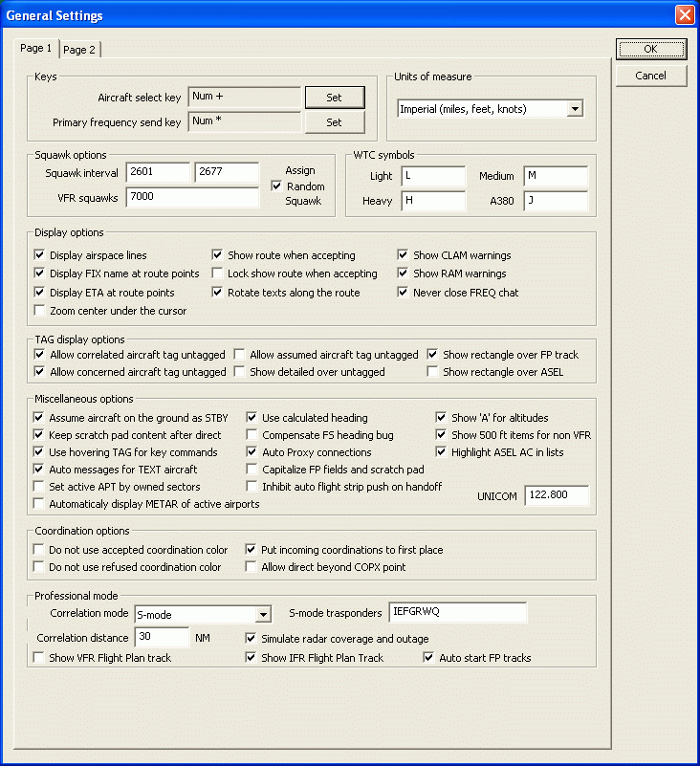Toggle Auto Proxy connections
The image size is (700, 766).
(252, 452)
